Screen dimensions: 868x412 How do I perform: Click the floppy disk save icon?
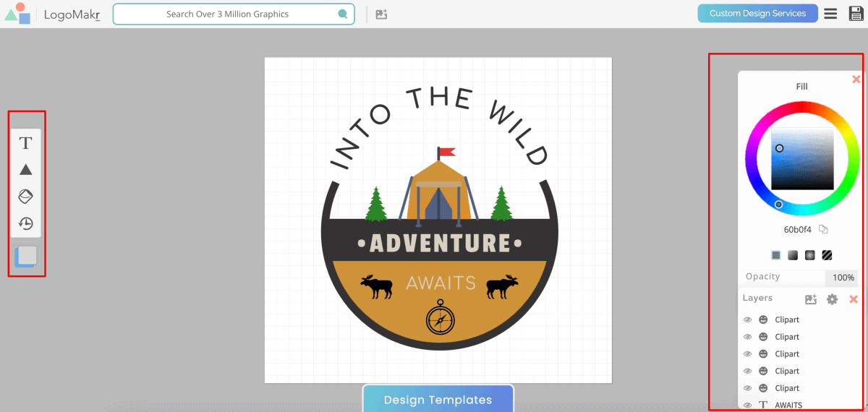[x=856, y=14]
